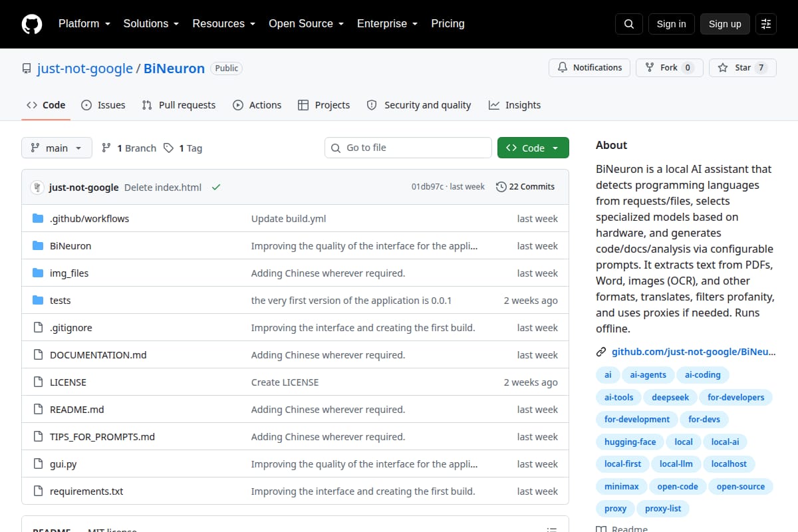Click the img_files folder icon
Viewport: 798px width, 532px height.
38,273
